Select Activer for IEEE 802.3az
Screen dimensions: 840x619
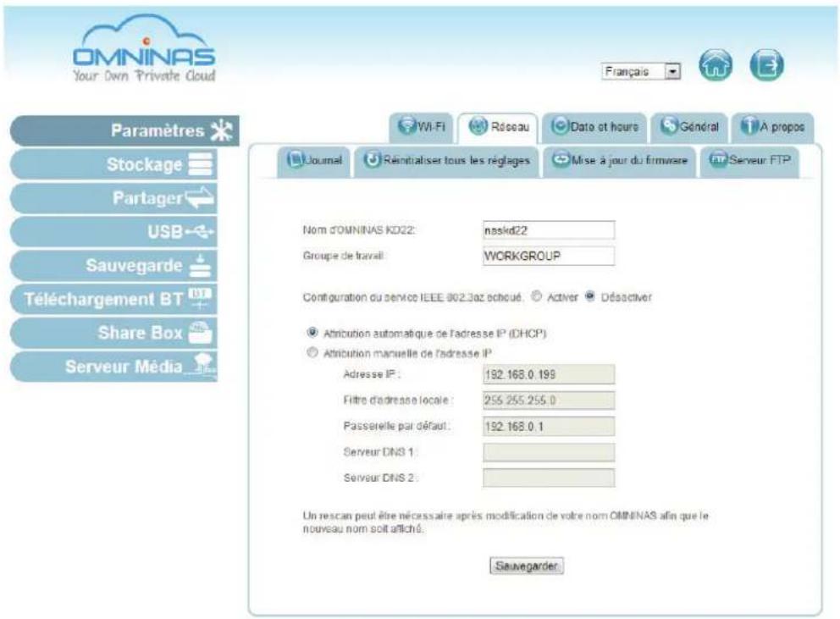click(536, 296)
